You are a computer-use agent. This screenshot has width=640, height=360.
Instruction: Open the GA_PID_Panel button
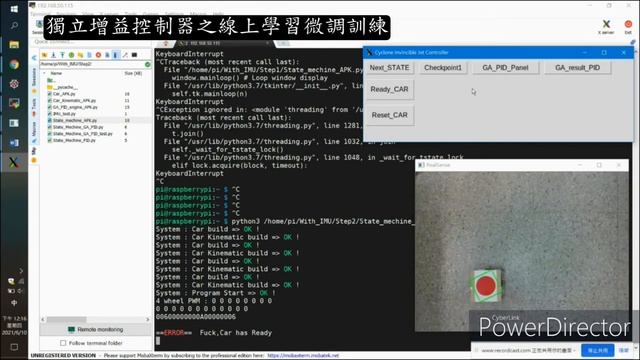[505, 67]
